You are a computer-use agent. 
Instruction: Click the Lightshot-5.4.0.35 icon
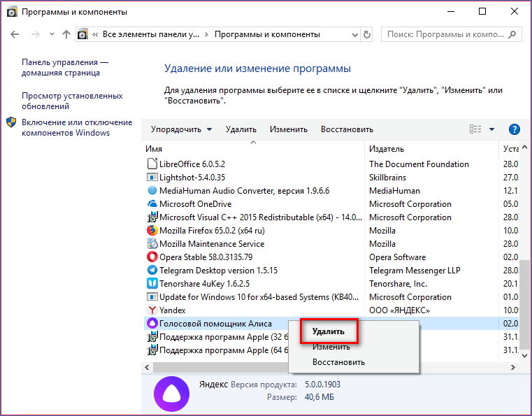[152, 177]
